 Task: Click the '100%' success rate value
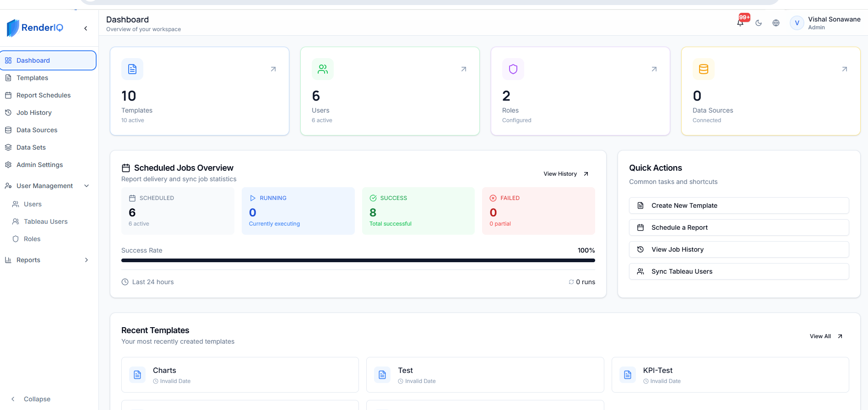[x=586, y=250]
